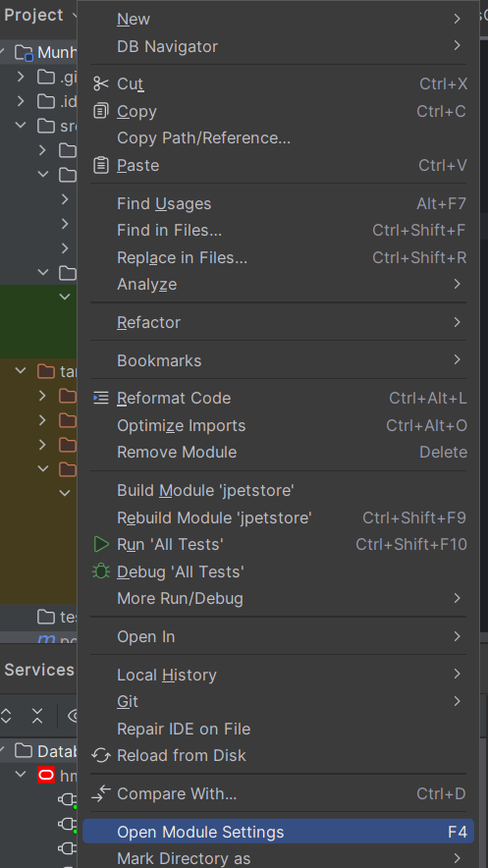Expand all Services tree nodes
The height and width of the screenshot is (868, 488).
point(6,716)
